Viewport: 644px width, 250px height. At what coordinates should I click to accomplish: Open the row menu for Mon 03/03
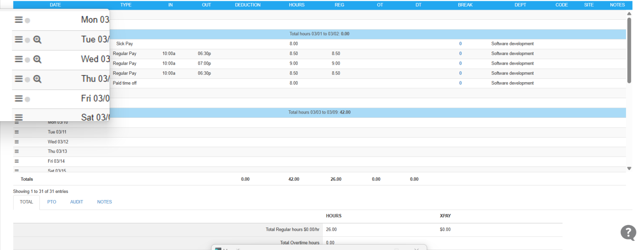click(18, 19)
